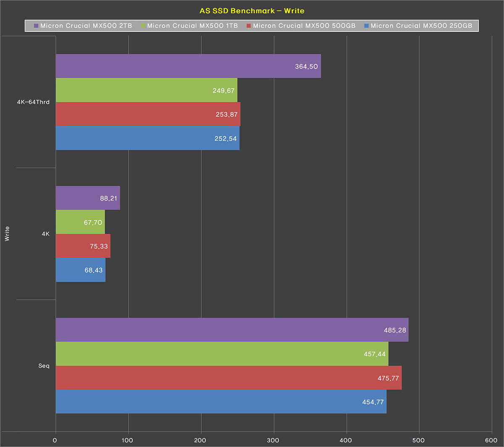Viewport: 504px width, 447px height.
Task: Click the 0 axis tick label
Action: tap(55, 440)
